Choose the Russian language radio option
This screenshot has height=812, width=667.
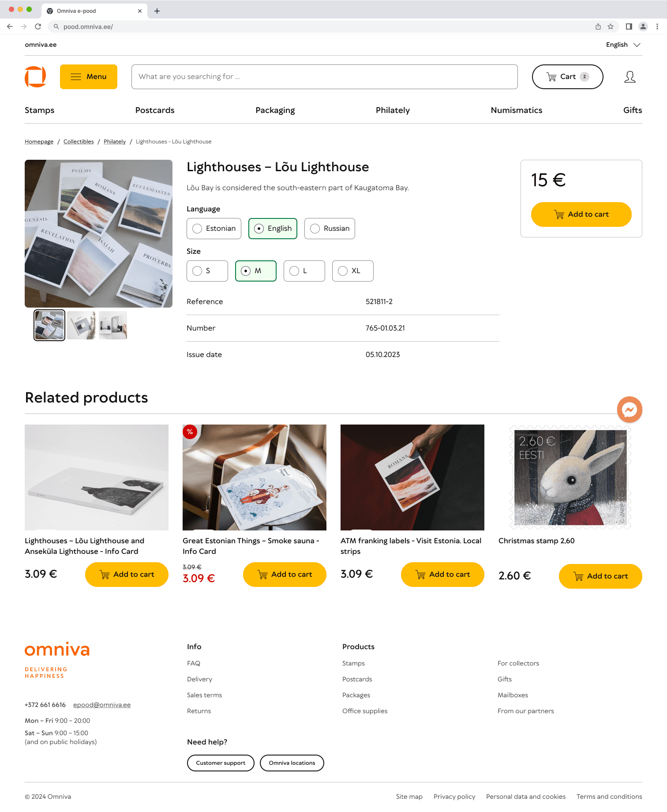pyautogui.click(x=330, y=229)
